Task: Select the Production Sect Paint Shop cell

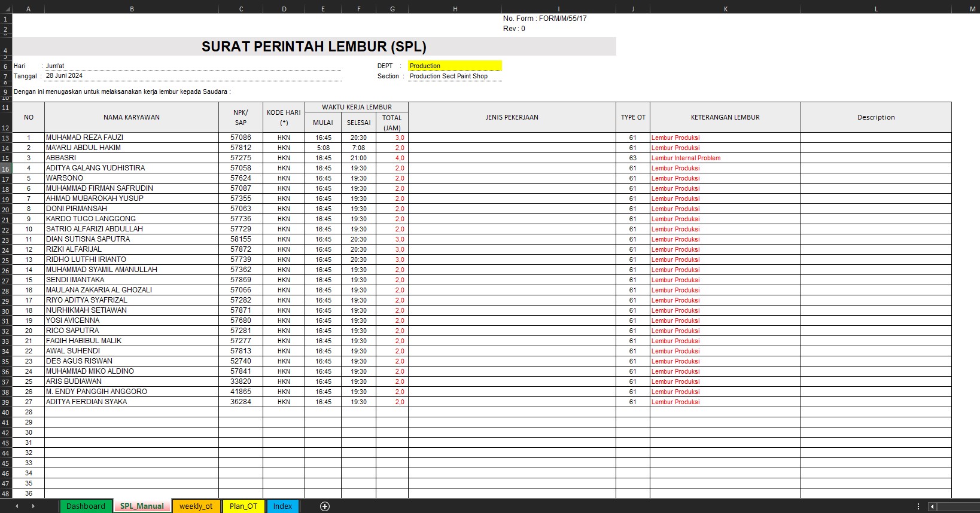Action: click(x=449, y=76)
